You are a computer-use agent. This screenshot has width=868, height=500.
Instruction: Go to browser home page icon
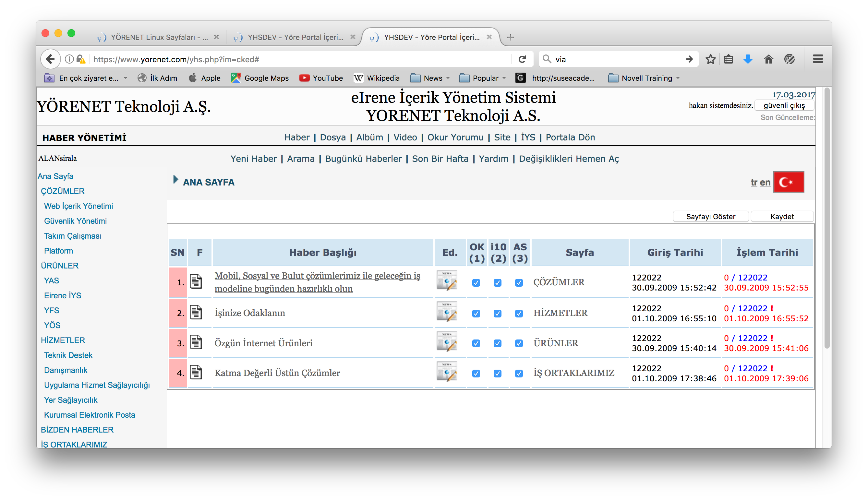point(768,59)
